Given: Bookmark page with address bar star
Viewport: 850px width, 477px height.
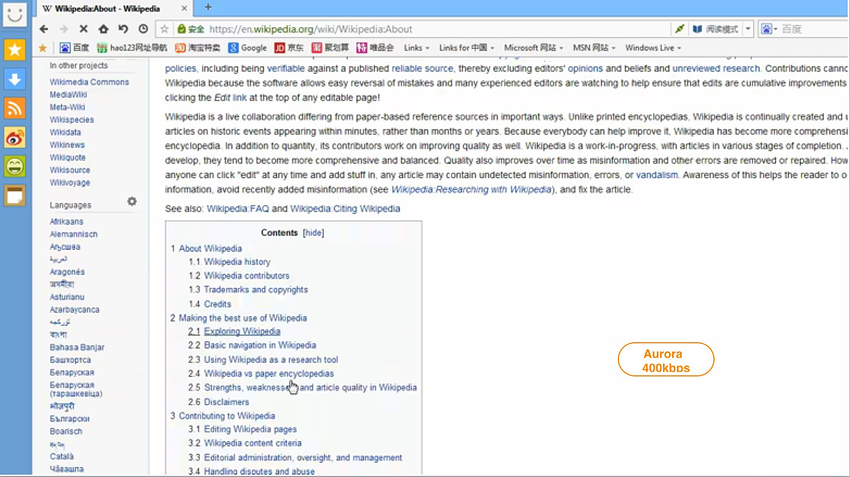Looking at the screenshot, I should [164, 29].
